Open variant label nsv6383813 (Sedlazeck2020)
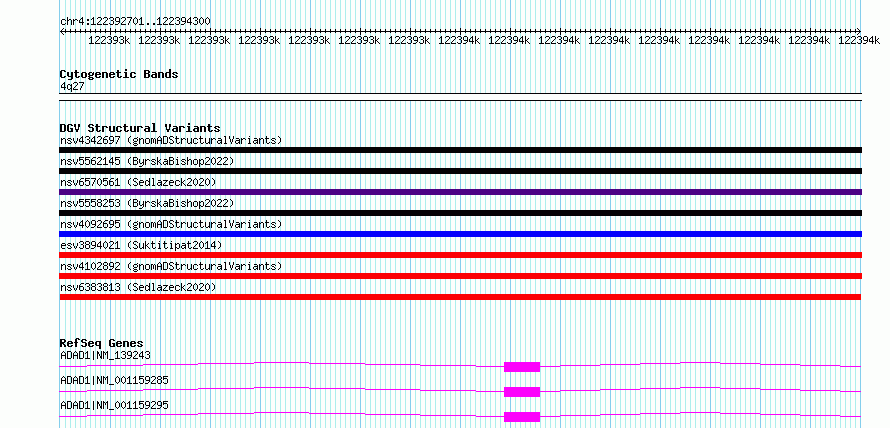 (138, 287)
